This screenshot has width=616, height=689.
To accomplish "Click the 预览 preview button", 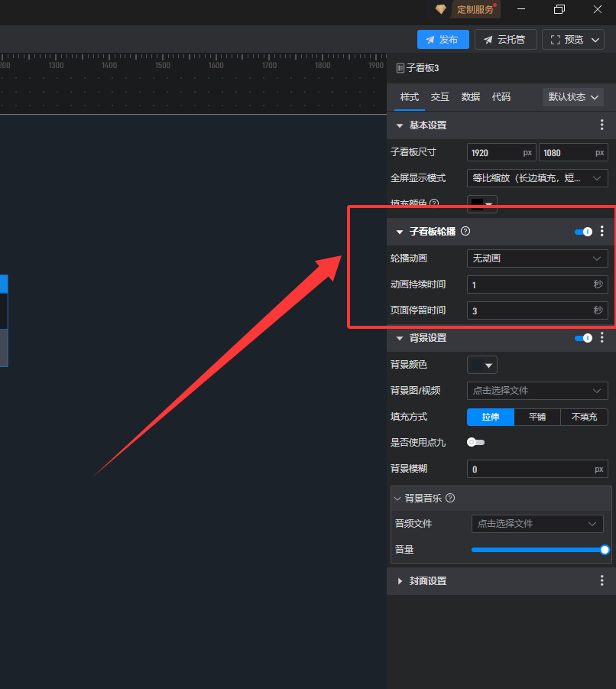I will pos(568,40).
